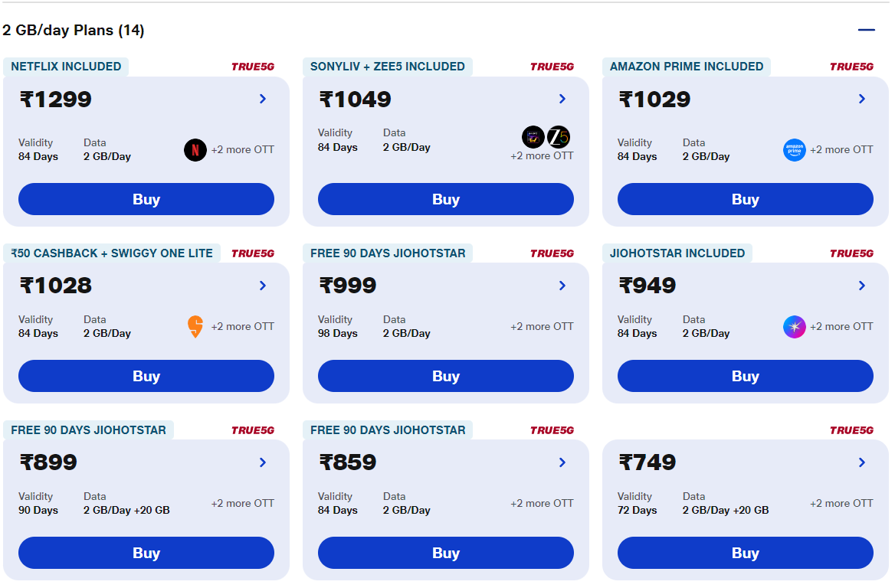Screen dimensions: 895x588
Task: Click the Netflix icon on ₹1299 plan
Action: click(195, 150)
